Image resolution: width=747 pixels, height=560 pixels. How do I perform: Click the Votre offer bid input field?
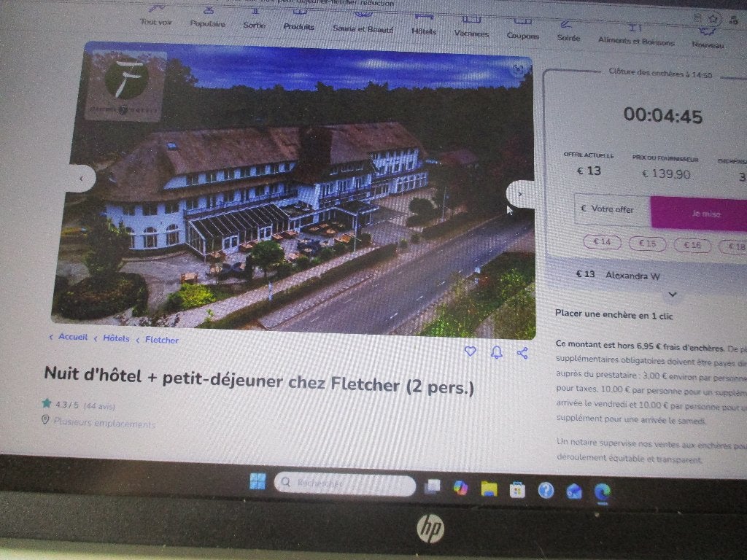[x=613, y=209]
